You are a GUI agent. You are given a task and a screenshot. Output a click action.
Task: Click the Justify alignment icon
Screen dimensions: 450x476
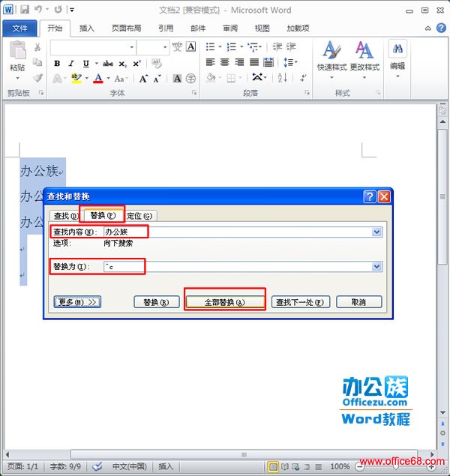(x=254, y=62)
